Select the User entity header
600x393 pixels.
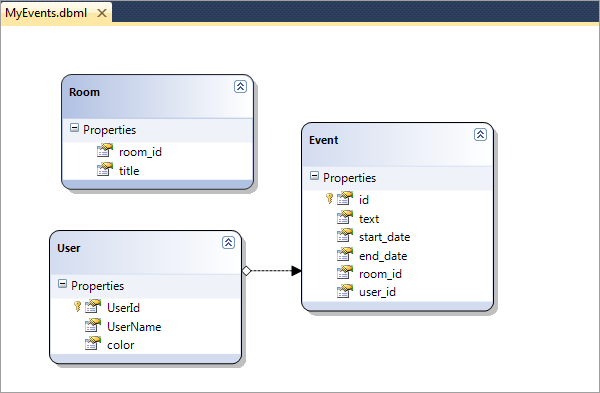145,253
